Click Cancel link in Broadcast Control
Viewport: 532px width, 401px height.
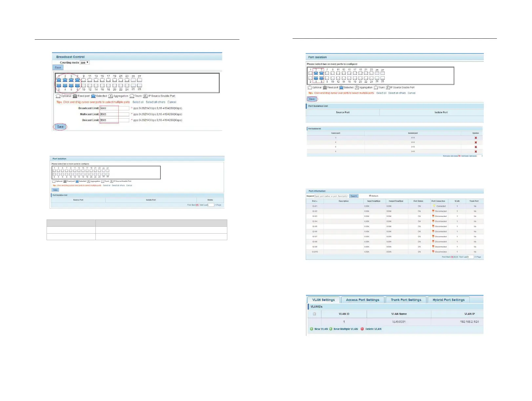click(x=172, y=102)
